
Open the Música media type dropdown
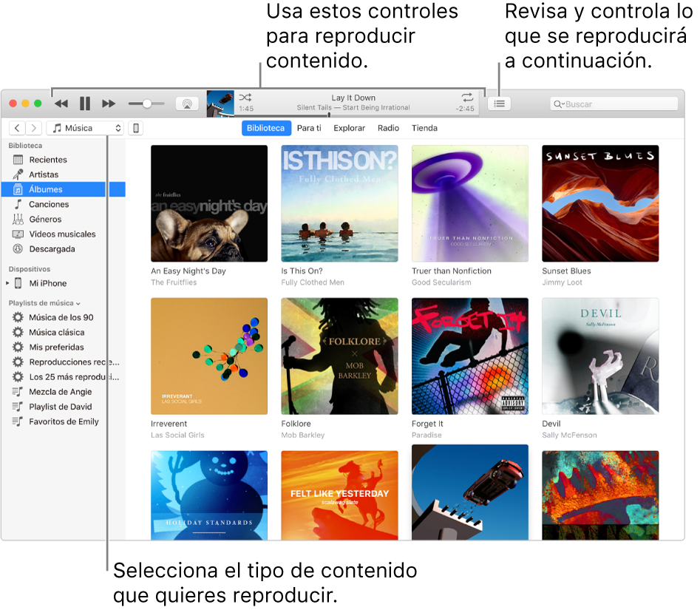85,128
